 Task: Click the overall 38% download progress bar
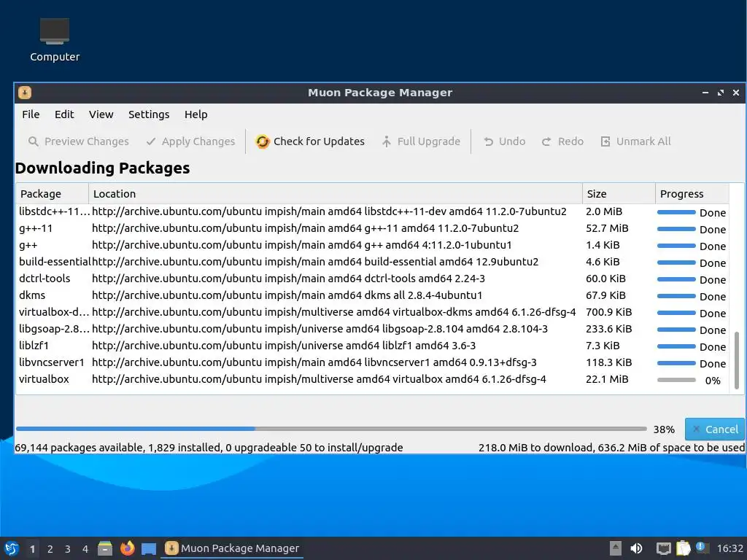[x=331, y=429]
